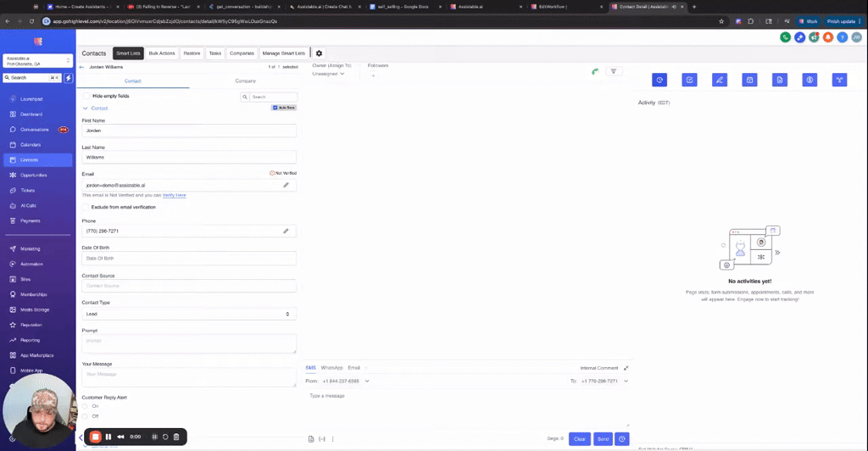
Task: Click the blue help question-mark icon
Action: pos(842,37)
